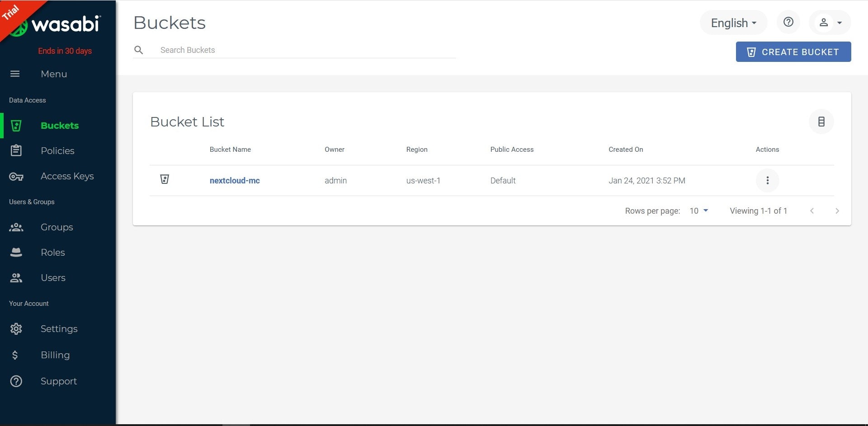Screen dimensions: 868x426
Task: Click the Owner column header
Action: [335, 150]
